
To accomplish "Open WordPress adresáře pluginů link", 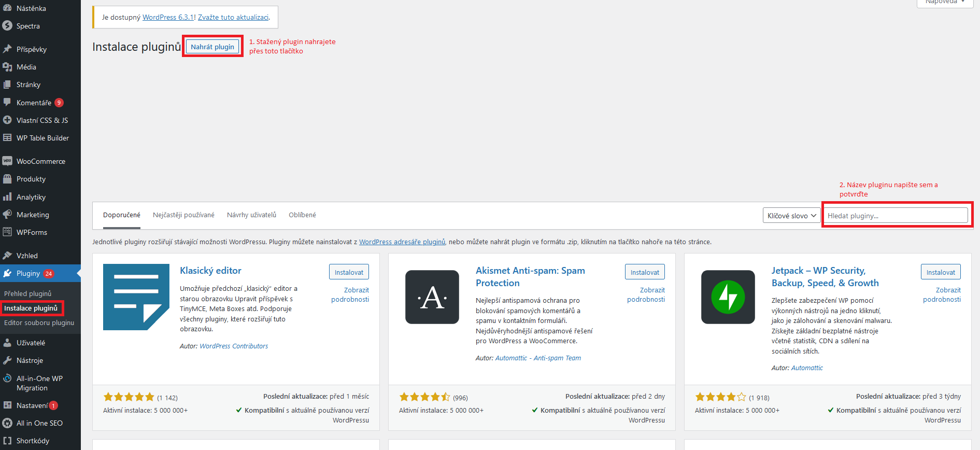I will click(402, 242).
